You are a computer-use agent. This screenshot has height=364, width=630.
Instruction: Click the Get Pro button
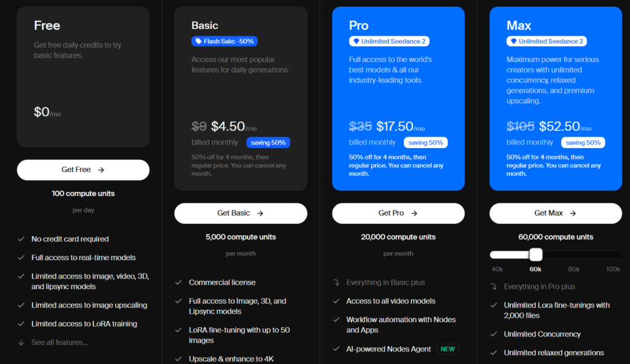tap(398, 213)
